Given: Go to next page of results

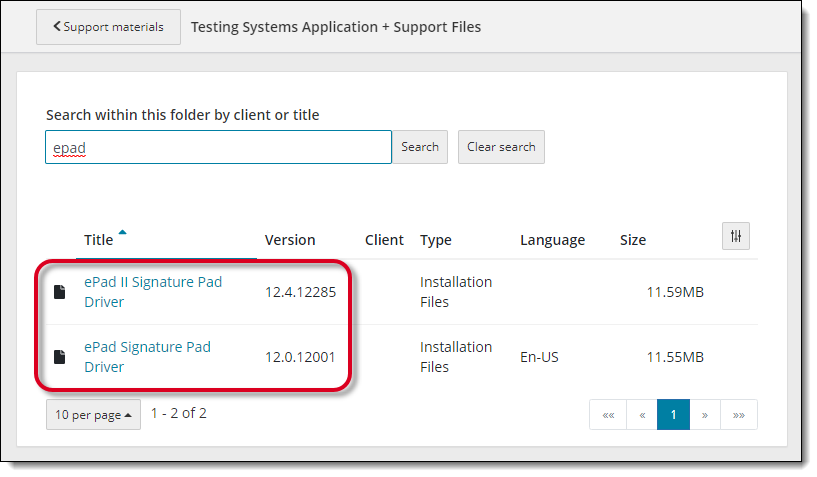Looking at the screenshot, I should 705,415.
